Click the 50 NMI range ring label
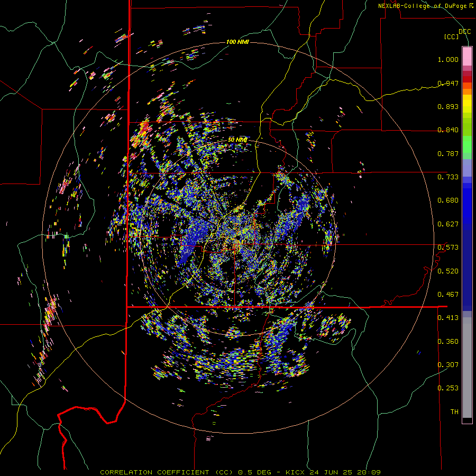Viewport: 476px width, 476px height. 237,140
